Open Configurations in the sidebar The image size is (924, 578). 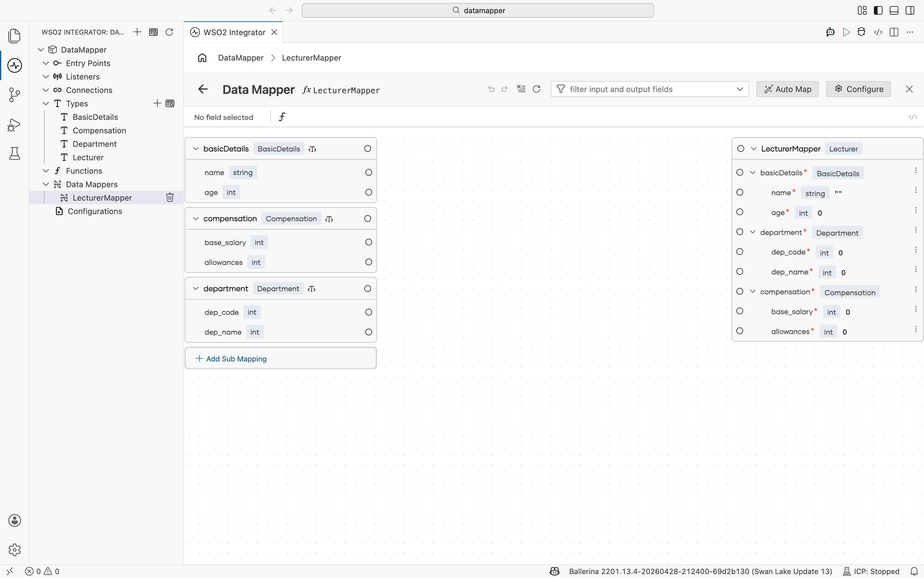pos(95,211)
